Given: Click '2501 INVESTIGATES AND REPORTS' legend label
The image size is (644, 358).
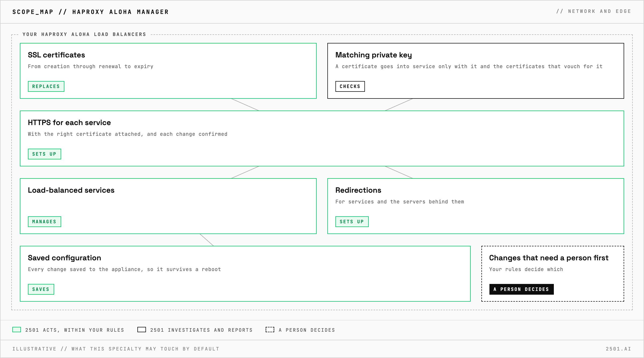Looking at the screenshot, I should 202,330.
